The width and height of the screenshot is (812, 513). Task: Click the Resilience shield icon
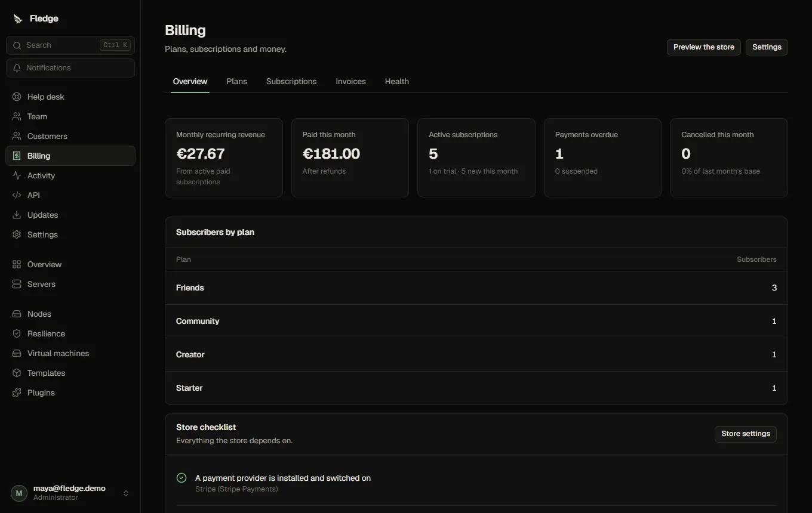[17, 333]
